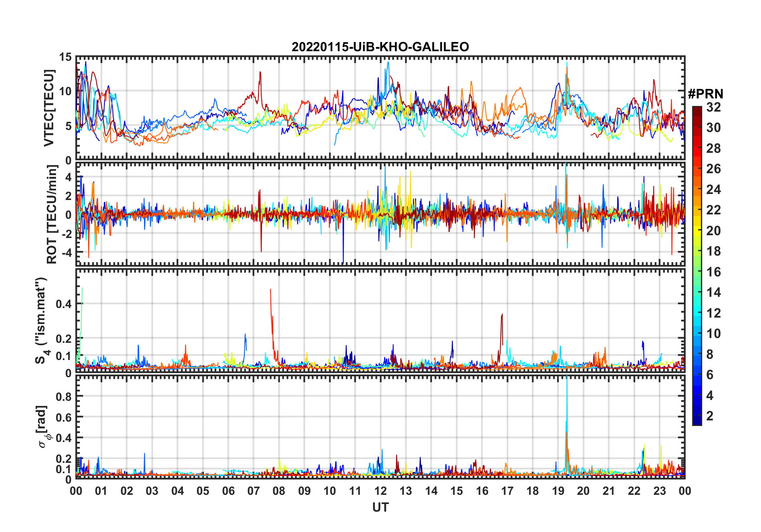Screen dimensions: 761x532
Task: Click the plot title 20220115-UiB-KHO-GALILEO
Action: point(380,47)
